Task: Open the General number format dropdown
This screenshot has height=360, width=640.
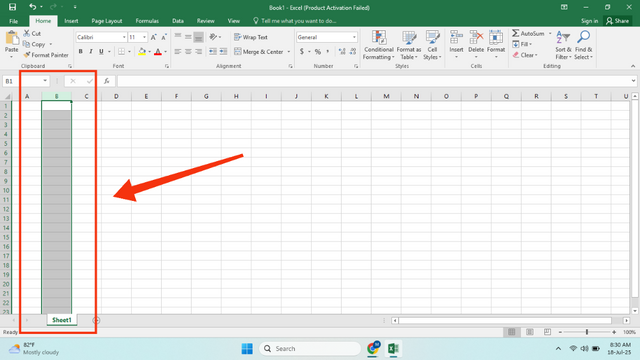Action: pyautogui.click(x=354, y=37)
